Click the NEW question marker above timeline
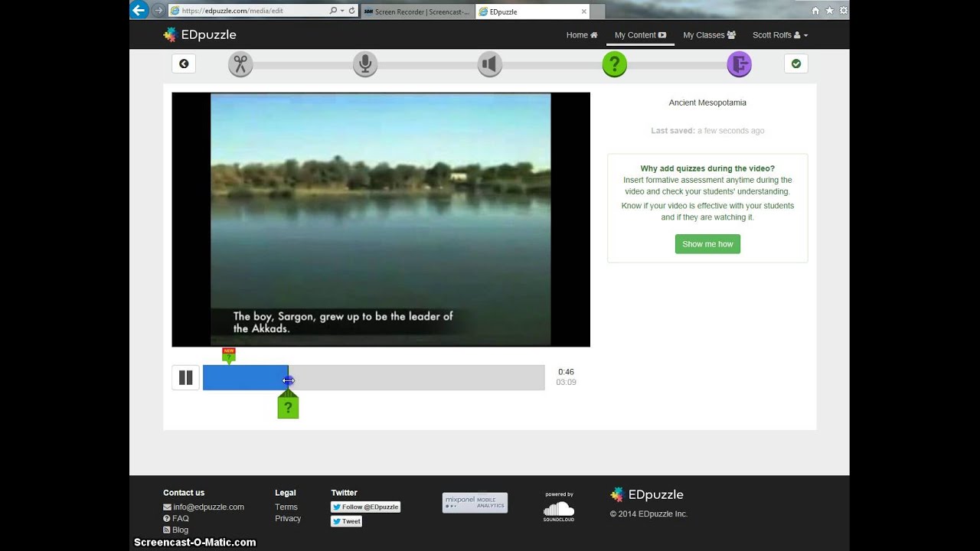 pos(229,355)
